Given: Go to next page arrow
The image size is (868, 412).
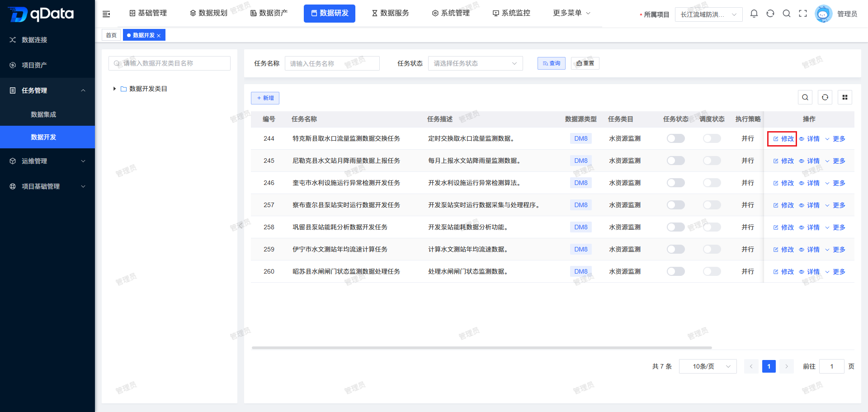Looking at the screenshot, I should coord(787,366).
